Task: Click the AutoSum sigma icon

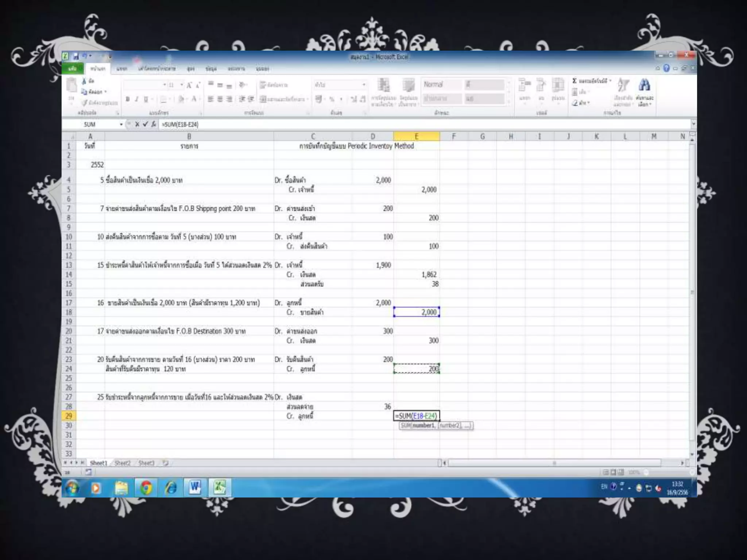Action: click(x=575, y=81)
